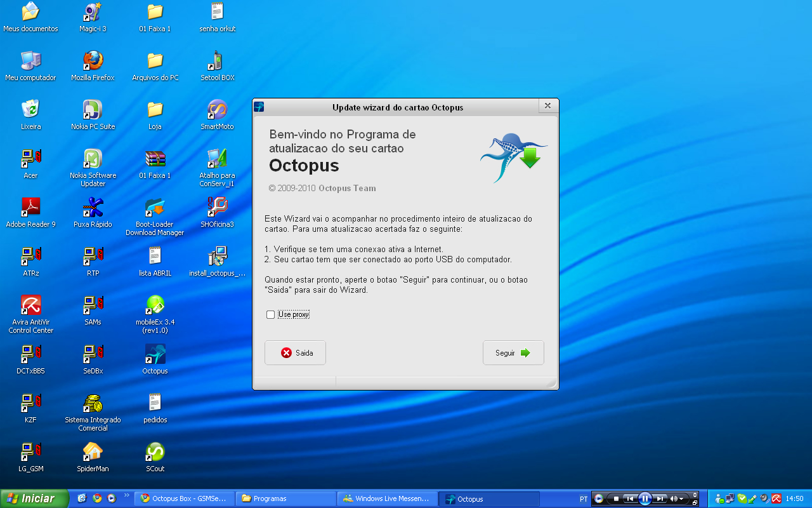Pause playback in media player toolbar
This screenshot has height=508, width=812.
(645, 498)
